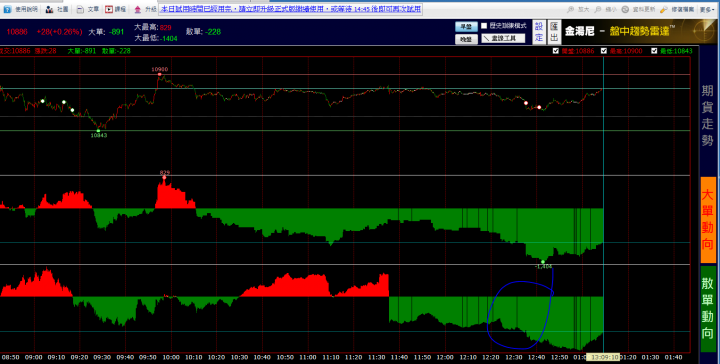The image size is (720, 364).
Task: Click the trial-expired upgrade notice link
Action: [x=291, y=9]
